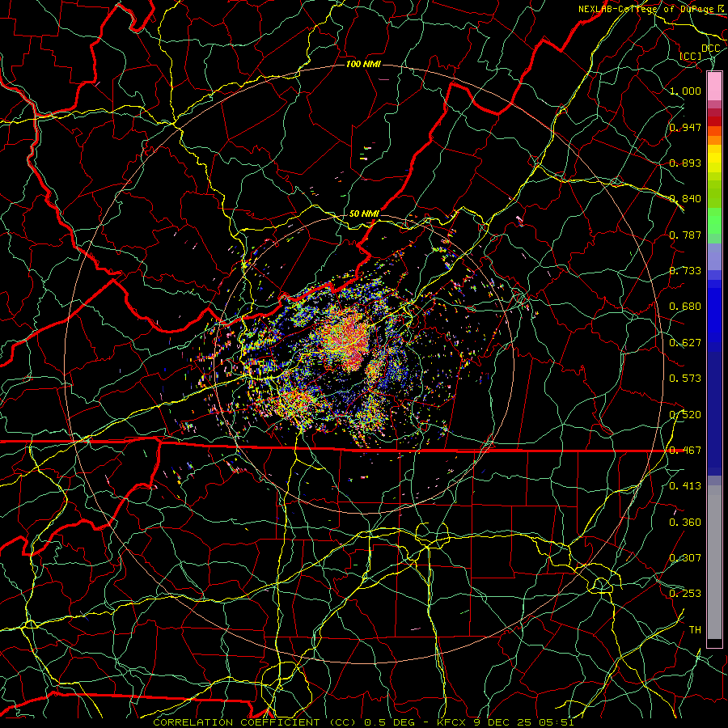Select the 0.307 scale value
This screenshot has height=728, width=728.
click(x=685, y=558)
